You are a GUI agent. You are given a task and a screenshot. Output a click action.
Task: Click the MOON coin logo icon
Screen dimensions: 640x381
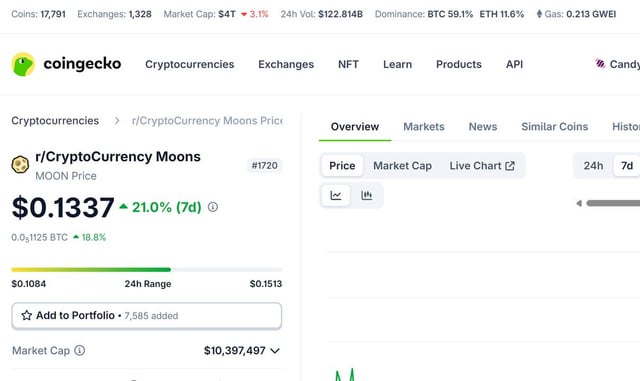pyautogui.click(x=20, y=165)
